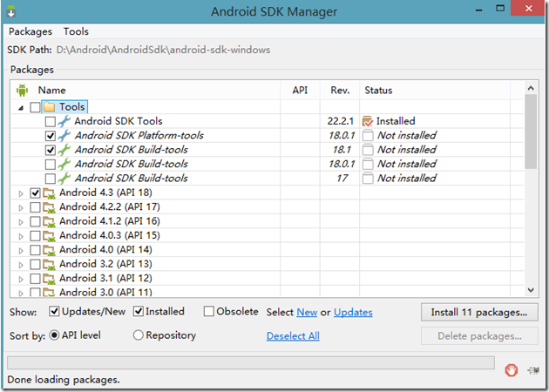
Task: Expand the Android 4.3 (API 18) node
Action: [x=21, y=193]
